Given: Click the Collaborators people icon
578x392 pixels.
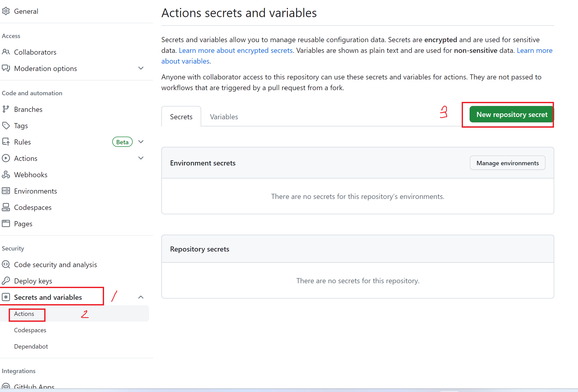Looking at the screenshot, I should [6, 52].
